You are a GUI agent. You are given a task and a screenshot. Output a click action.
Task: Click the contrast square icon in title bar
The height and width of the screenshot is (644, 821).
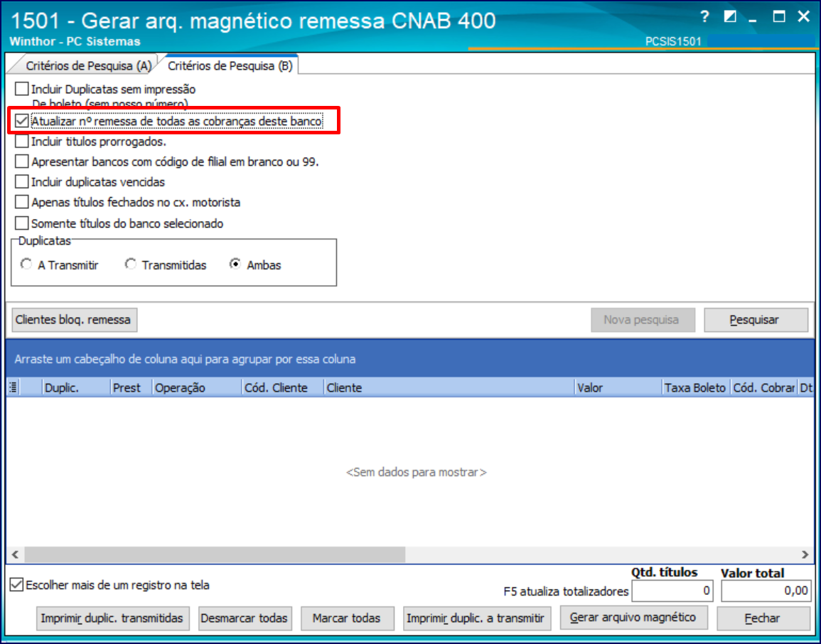pos(730,17)
